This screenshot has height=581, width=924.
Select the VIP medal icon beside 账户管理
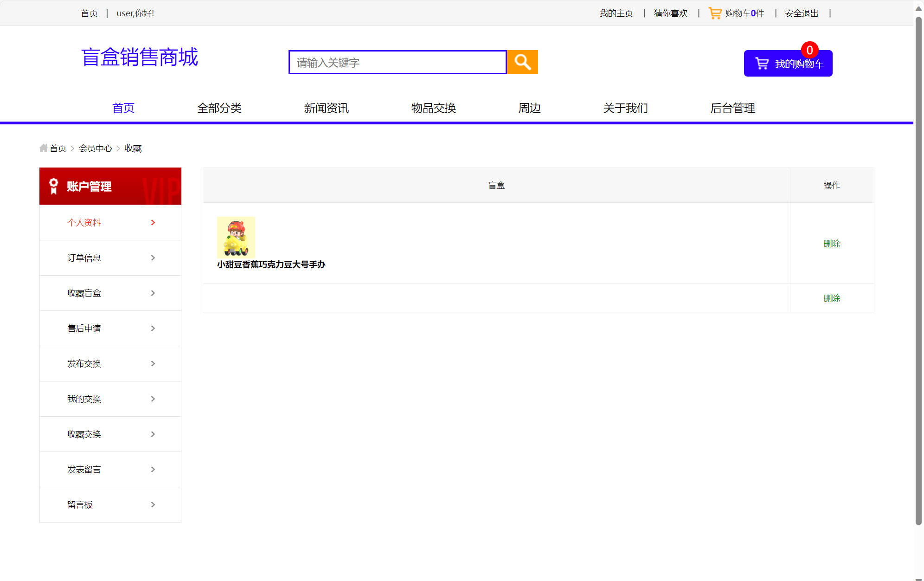(53, 186)
